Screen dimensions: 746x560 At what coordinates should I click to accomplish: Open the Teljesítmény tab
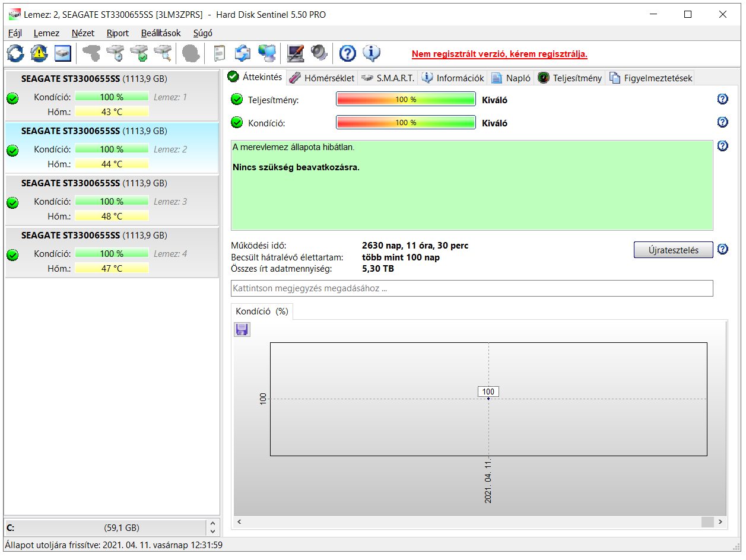570,78
